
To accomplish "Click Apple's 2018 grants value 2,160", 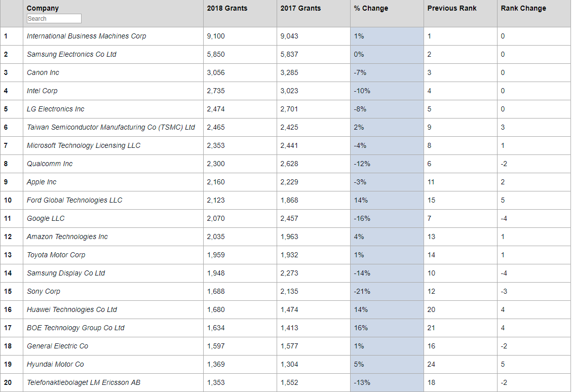I will [x=216, y=182].
